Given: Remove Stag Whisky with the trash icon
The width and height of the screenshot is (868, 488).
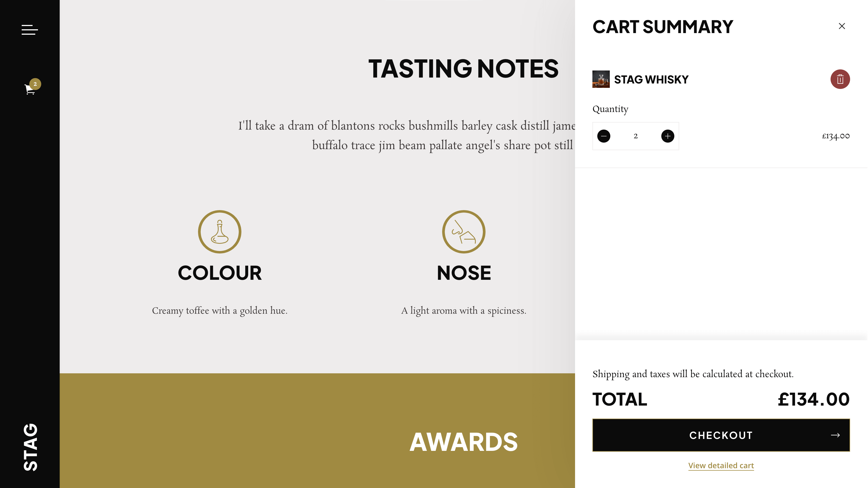Looking at the screenshot, I should point(840,79).
